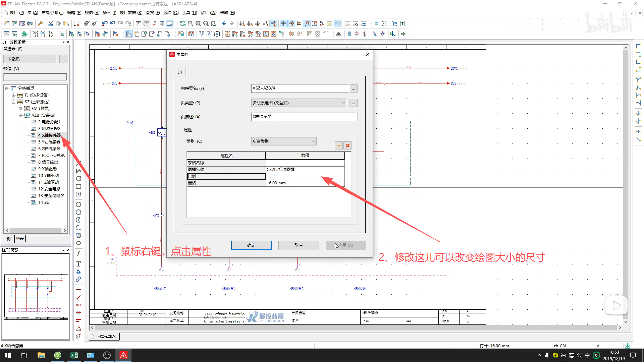Switch to the 列表 tab
Screen dimensions: 644x362
click(20, 239)
